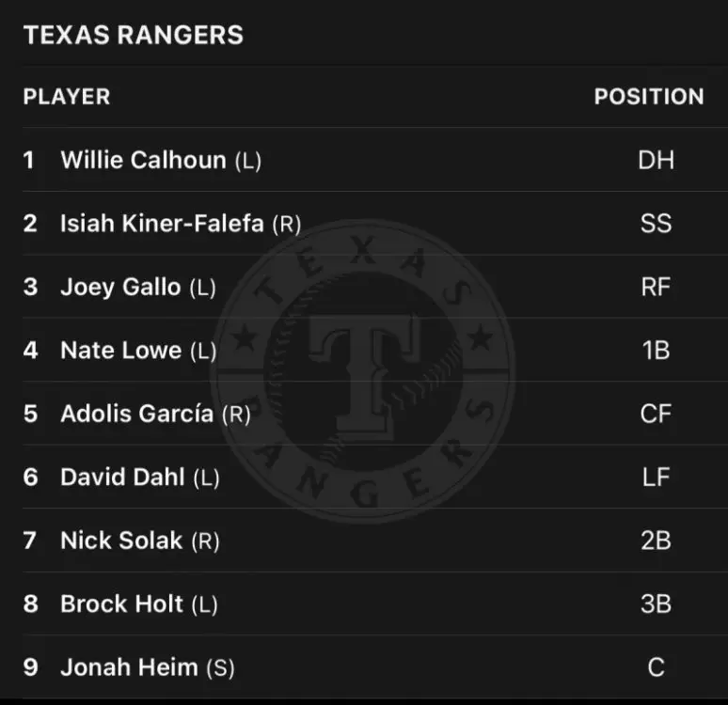Select the TEXAS RANGERS team heading
This screenshot has width=728, height=705.
pos(133,36)
